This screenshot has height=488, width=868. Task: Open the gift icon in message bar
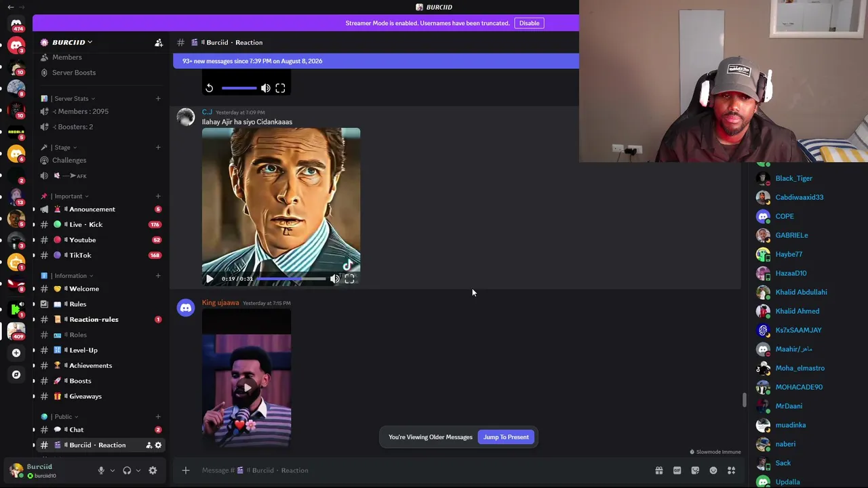[x=658, y=470]
